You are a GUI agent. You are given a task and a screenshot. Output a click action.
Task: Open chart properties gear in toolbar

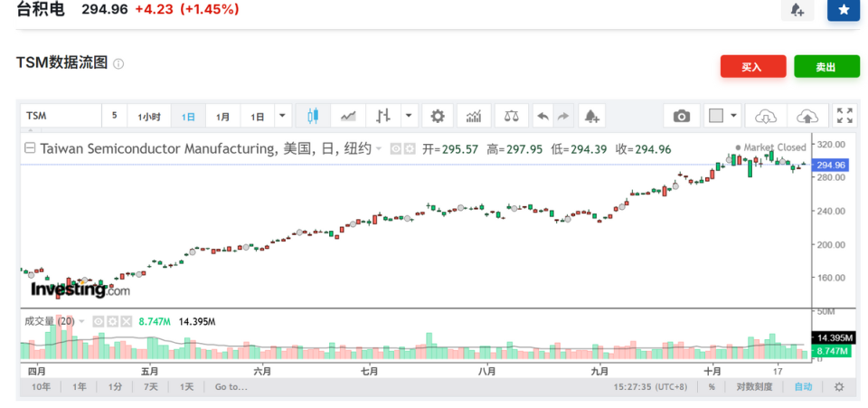[x=438, y=117]
